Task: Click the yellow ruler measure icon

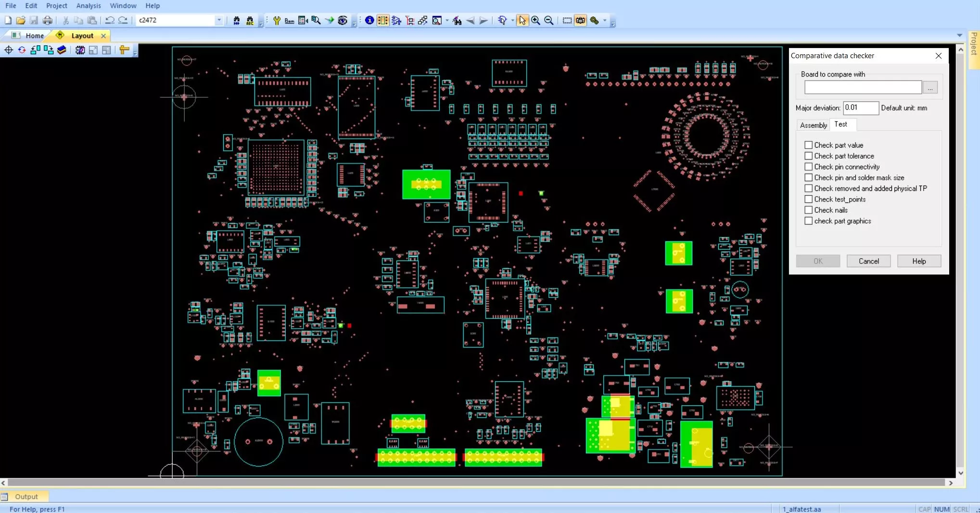Action: click(124, 50)
